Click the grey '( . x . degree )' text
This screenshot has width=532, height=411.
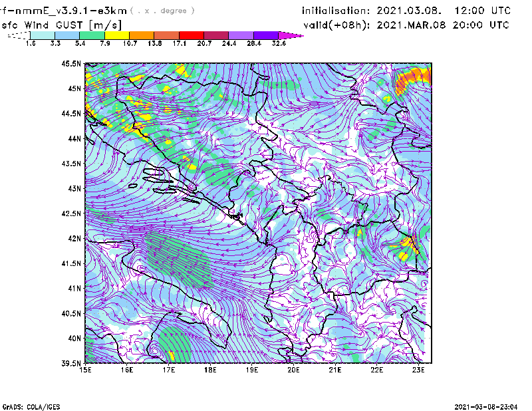(162, 11)
